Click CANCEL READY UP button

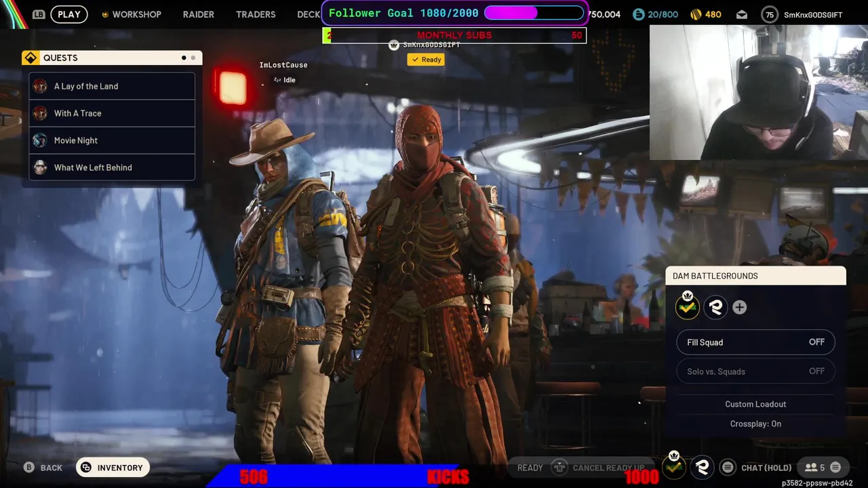pos(609,468)
